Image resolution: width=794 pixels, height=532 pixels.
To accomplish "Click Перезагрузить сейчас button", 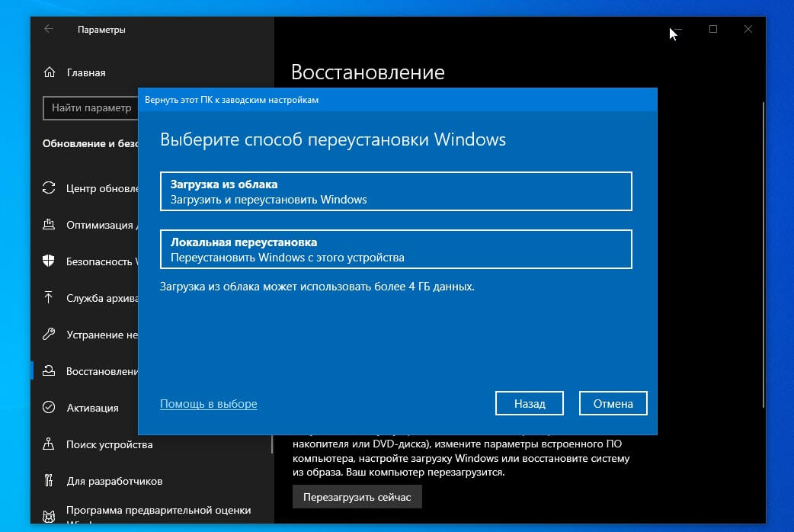I will pos(357,497).
